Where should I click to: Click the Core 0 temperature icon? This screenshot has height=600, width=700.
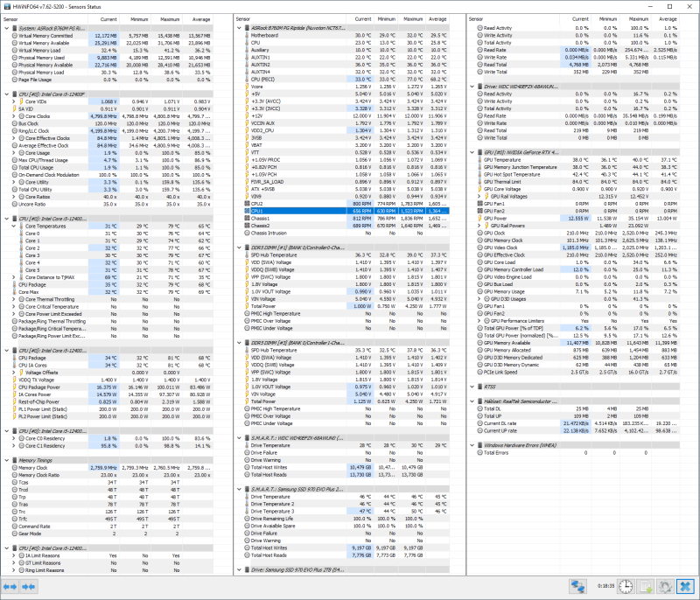[21, 234]
